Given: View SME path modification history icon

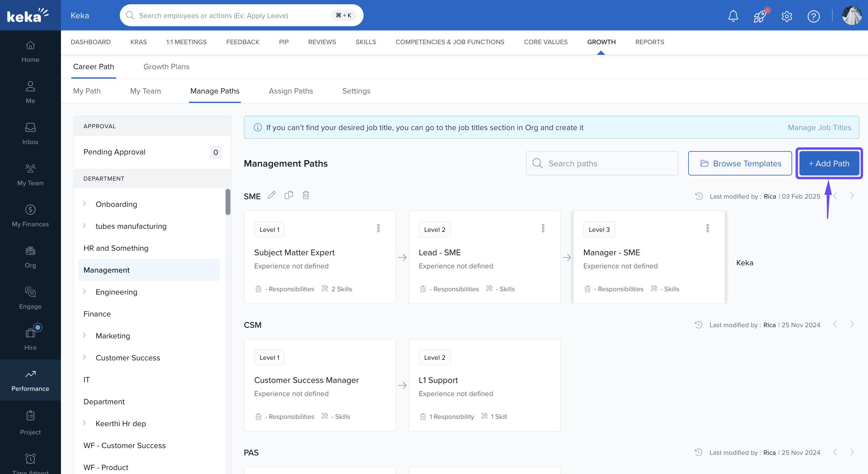Looking at the screenshot, I should (x=699, y=196).
